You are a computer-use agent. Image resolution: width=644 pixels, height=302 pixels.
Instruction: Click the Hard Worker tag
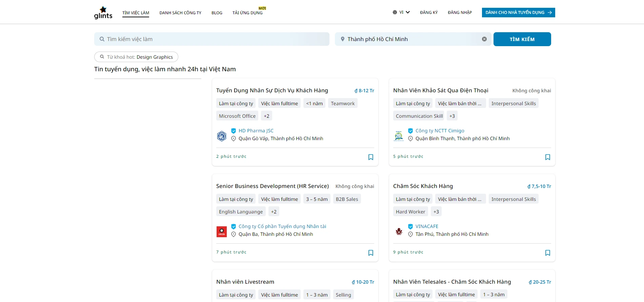[x=410, y=211]
